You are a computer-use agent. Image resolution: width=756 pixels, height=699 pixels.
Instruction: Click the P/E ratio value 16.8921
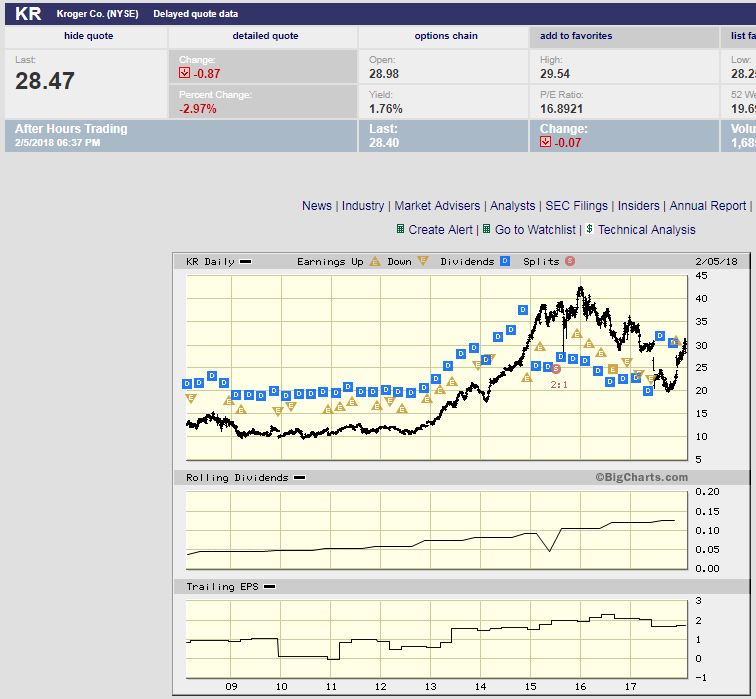pyautogui.click(x=561, y=109)
